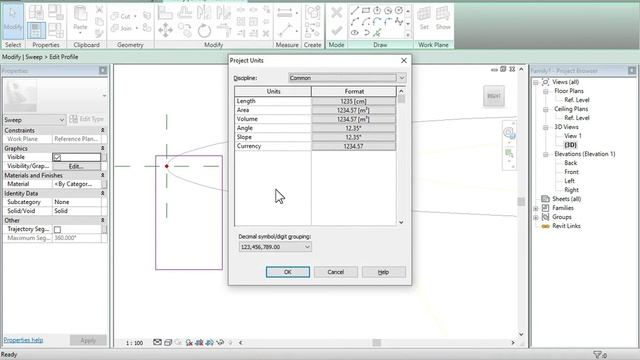This screenshot has height=360, width=640.
Task: Click the Visibility/Graphics Edit button
Action: pos(76,166)
